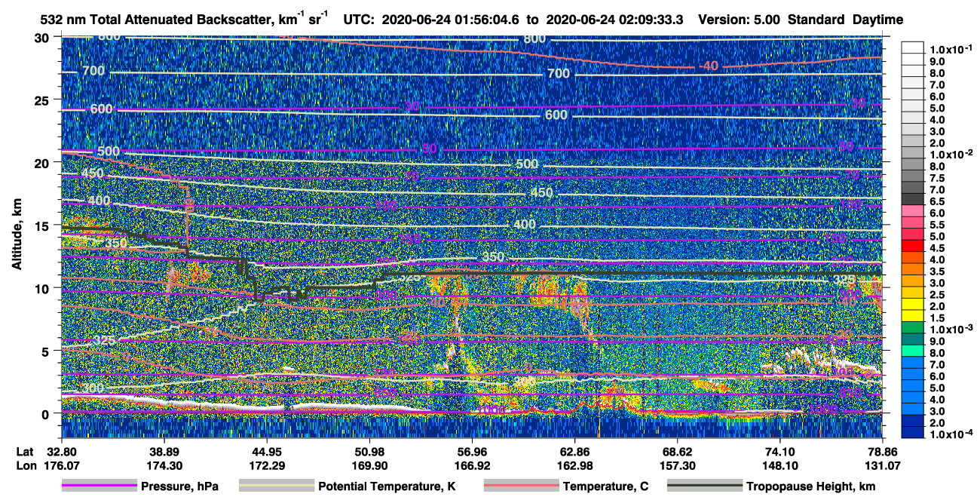Select latitude value 62.86
Viewport: 980px width, 503px height.
574,452
